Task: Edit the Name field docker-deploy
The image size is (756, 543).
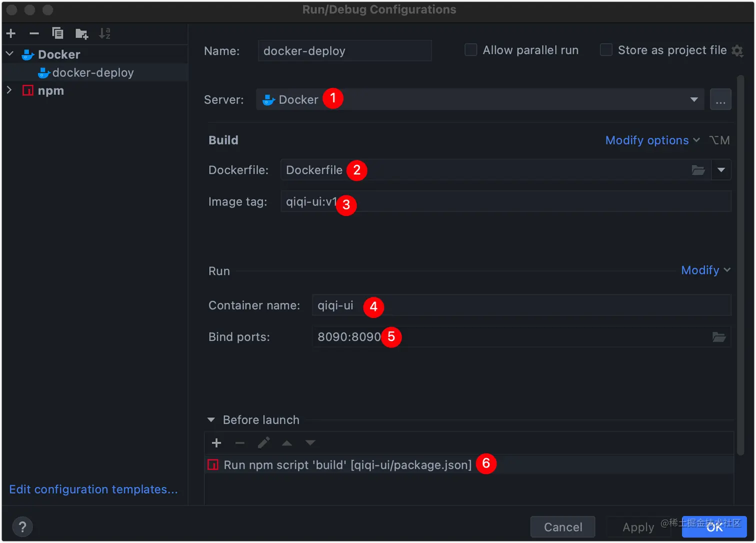Action: click(344, 50)
